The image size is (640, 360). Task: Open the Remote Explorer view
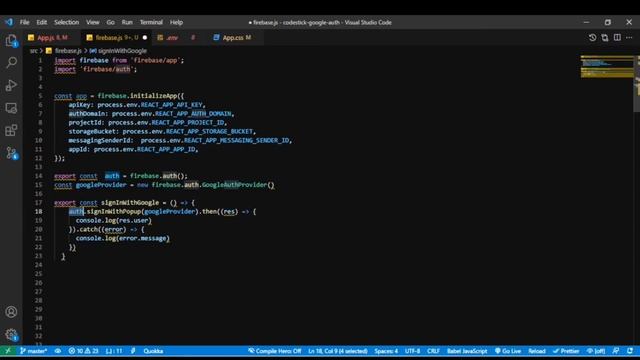pyautogui.click(x=11, y=108)
